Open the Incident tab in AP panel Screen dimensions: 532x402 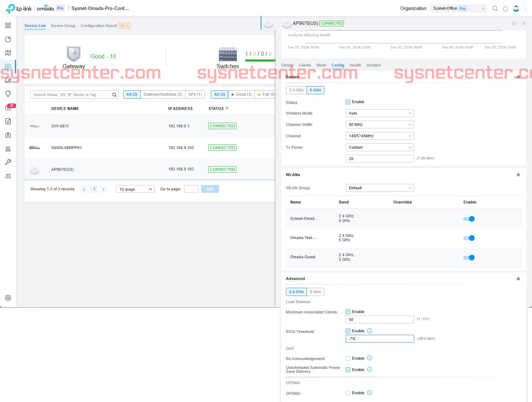(x=374, y=65)
